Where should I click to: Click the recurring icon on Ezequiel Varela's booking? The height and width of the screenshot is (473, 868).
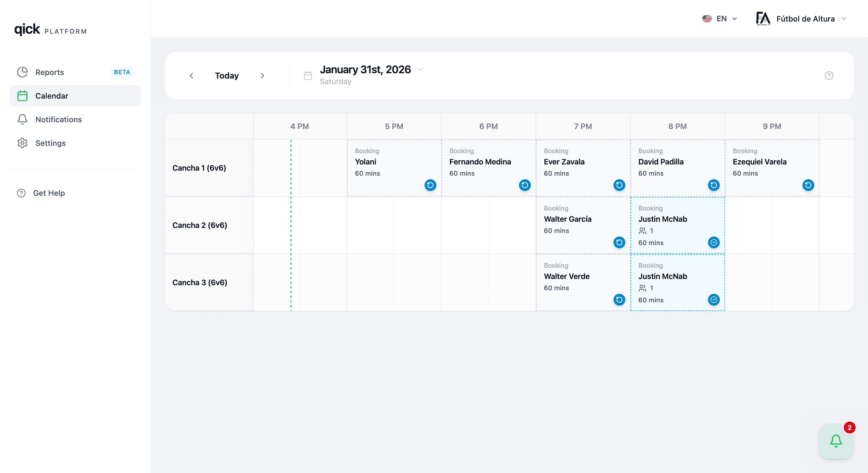tap(808, 185)
